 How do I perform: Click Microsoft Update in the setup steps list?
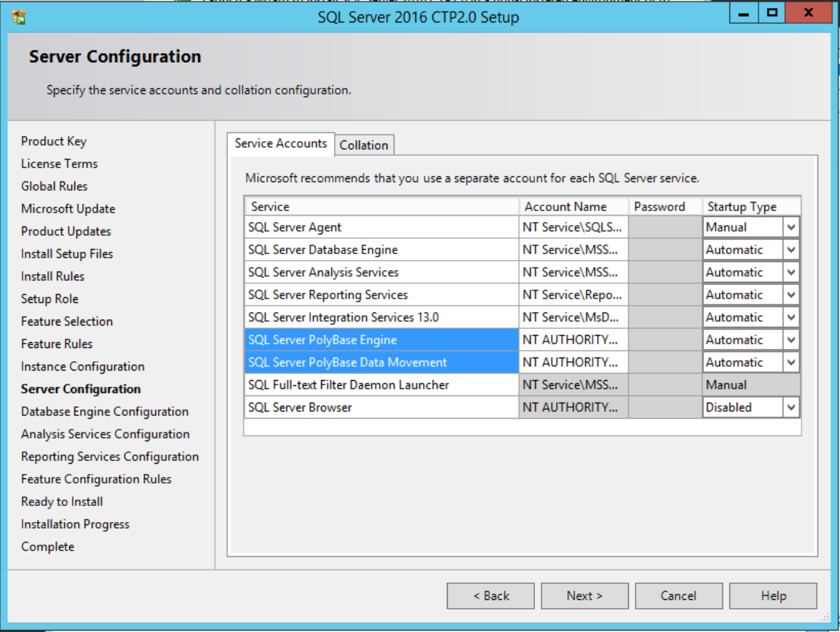68,208
